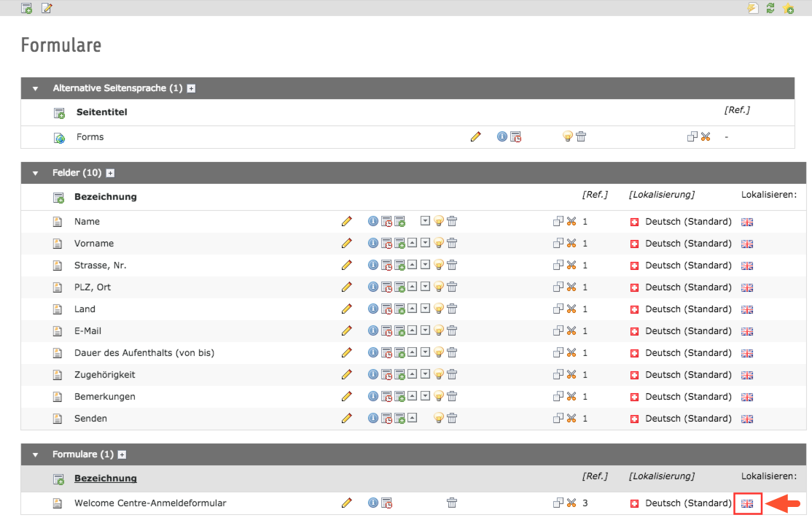Delete the Bemerkungen field
Image resolution: width=812 pixels, height=523 pixels.
(x=452, y=397)
